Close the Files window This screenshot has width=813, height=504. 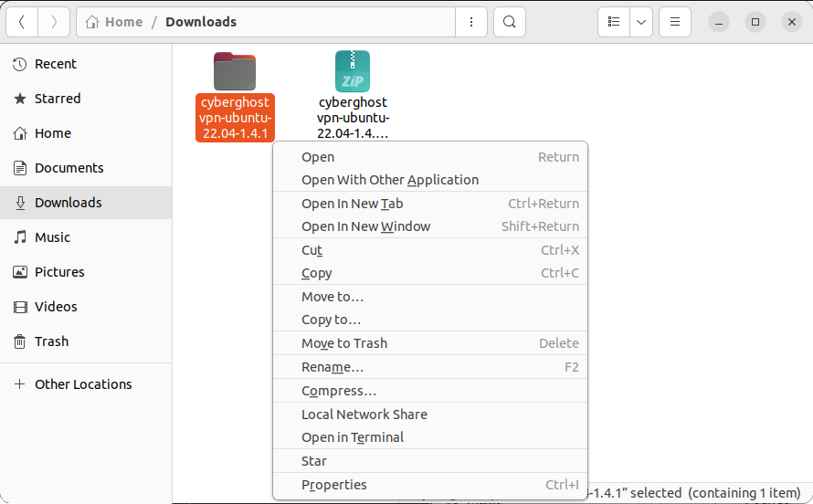792,22
